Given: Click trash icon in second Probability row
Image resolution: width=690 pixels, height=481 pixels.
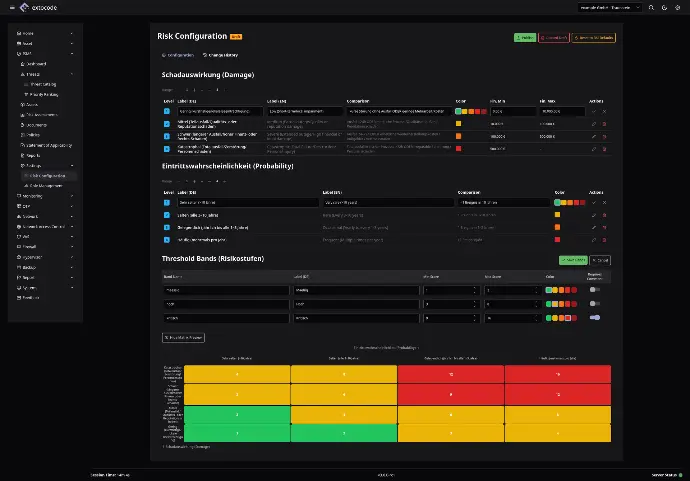Looking at the screenshot, I should [x=604, y=215].
